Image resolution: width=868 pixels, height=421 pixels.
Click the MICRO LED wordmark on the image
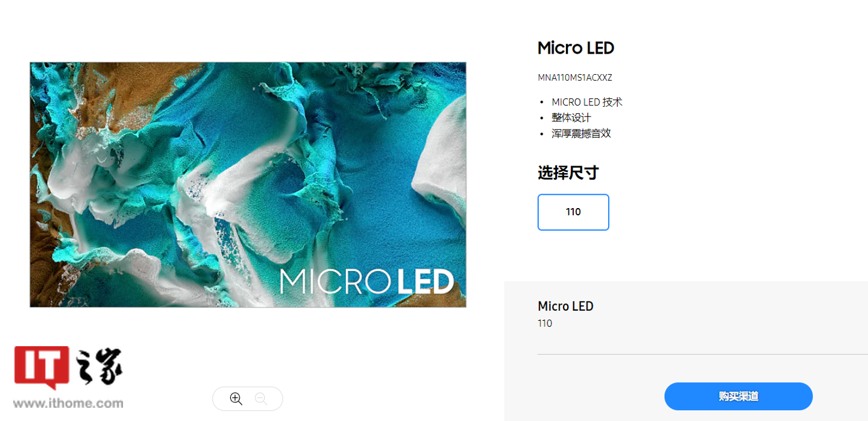coord(366,282)
